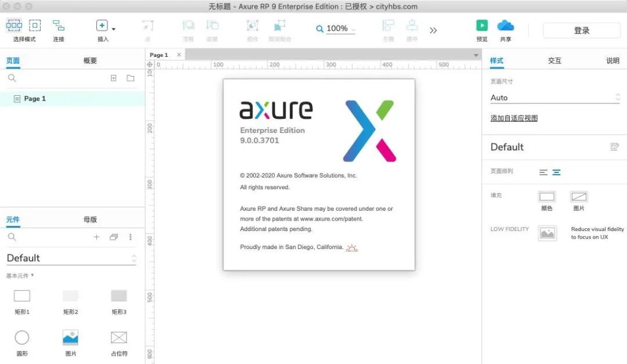The height and width of the screenshot is (364, 627).
Task: Click the 插入 insert plus icon
Action: 102,26
